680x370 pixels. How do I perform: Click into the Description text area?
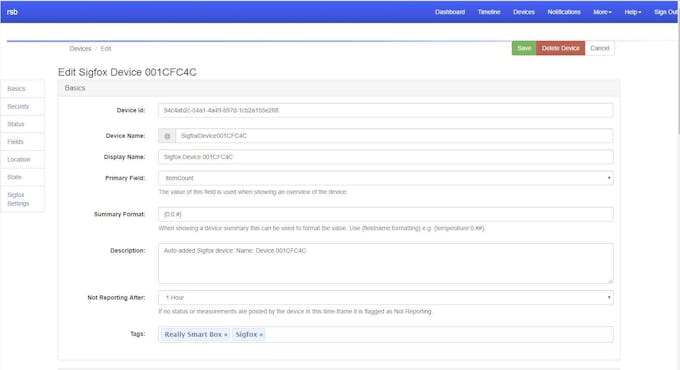coord(386,263)
